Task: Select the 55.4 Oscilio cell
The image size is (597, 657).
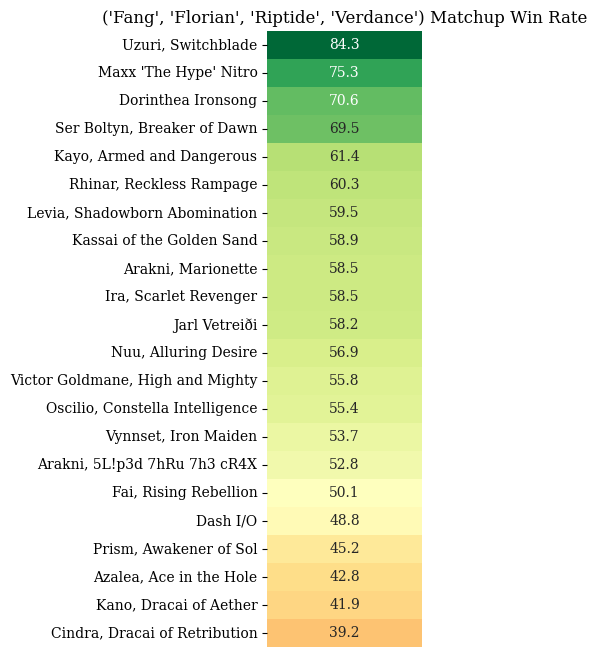Action: pyautogui.click(x=344, y=409)
